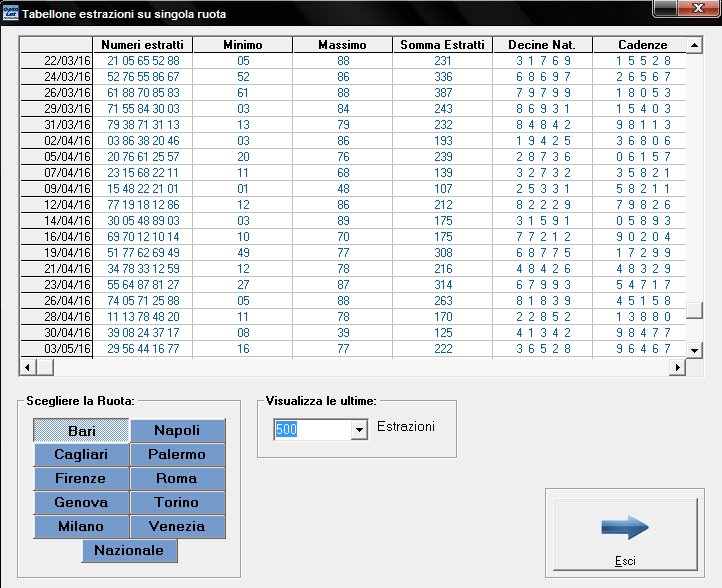The height and width of the screenshot is (588, 722).
Task: Click the Cadenze column header
Action: point(640,45)
